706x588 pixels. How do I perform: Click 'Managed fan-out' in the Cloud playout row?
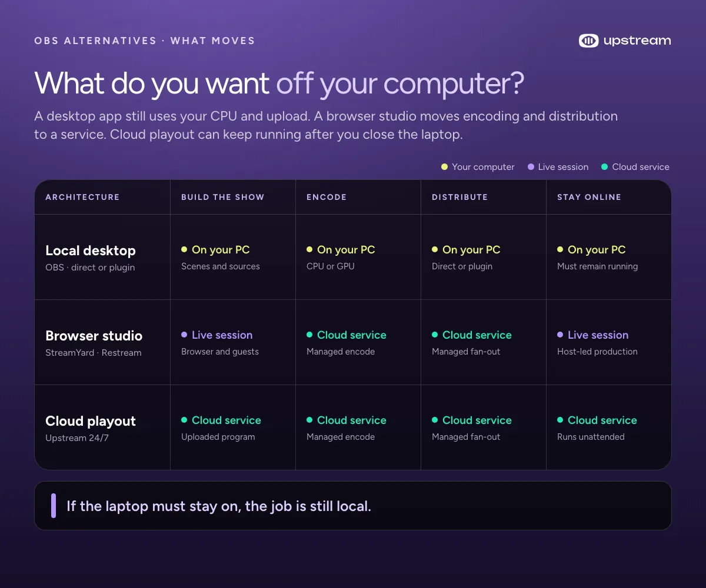point(466,437)
